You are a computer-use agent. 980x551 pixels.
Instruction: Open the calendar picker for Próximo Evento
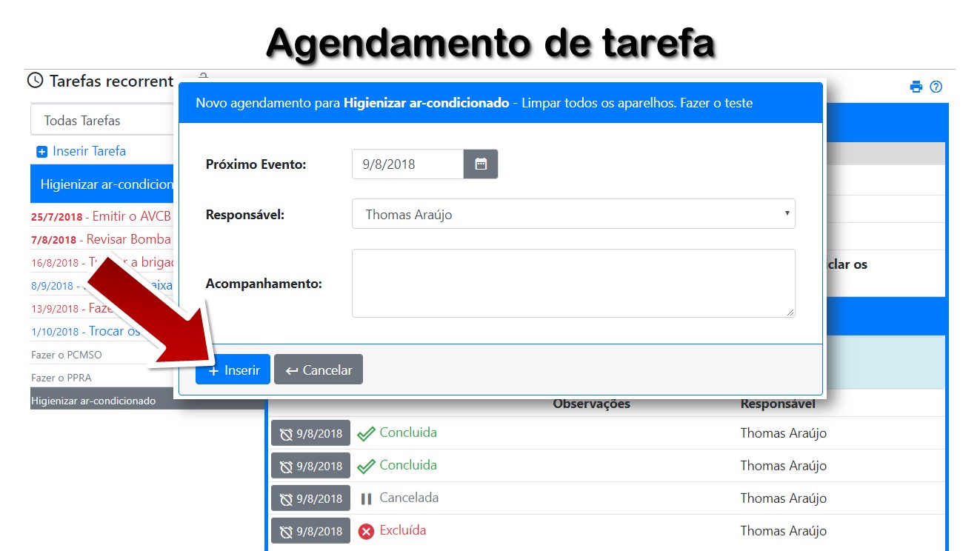[x=481, y=164]
